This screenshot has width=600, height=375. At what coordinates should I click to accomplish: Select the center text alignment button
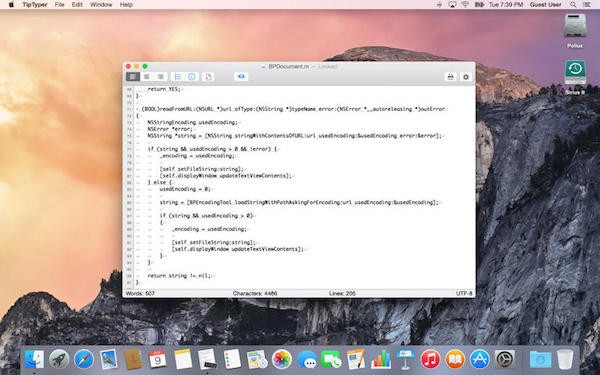[x=147, y=77]
